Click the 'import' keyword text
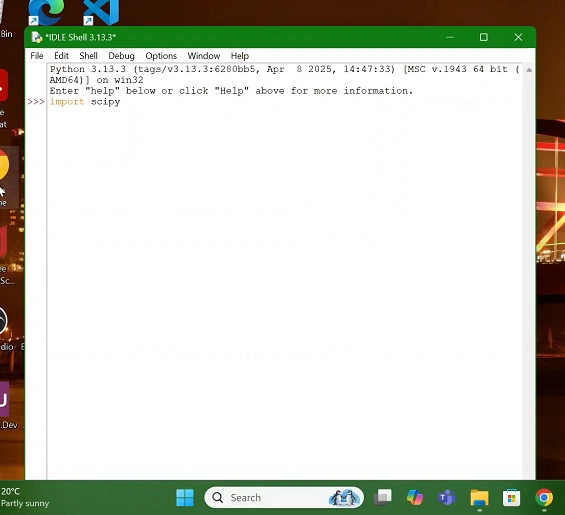The width and height of the screenshot is (565, 515). 67,102
